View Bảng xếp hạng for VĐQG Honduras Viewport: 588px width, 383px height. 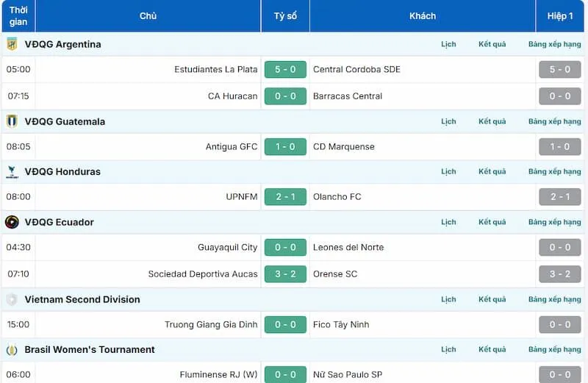click(x=554, y=171)
